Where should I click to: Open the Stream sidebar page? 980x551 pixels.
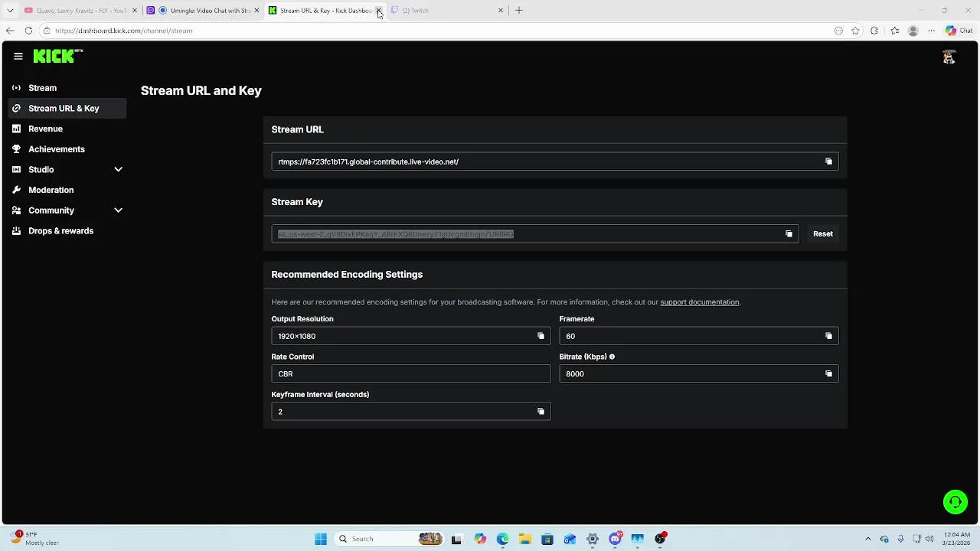(67, 88)
